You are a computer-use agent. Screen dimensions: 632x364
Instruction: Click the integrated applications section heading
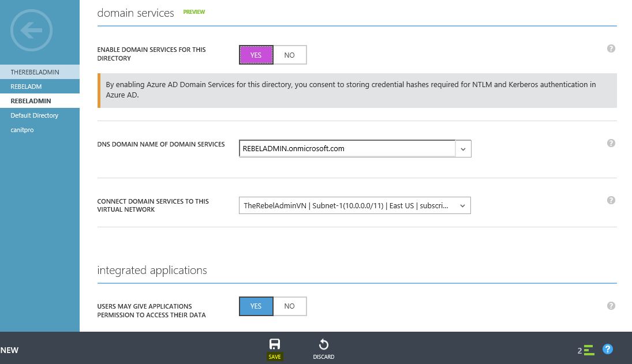152,270
